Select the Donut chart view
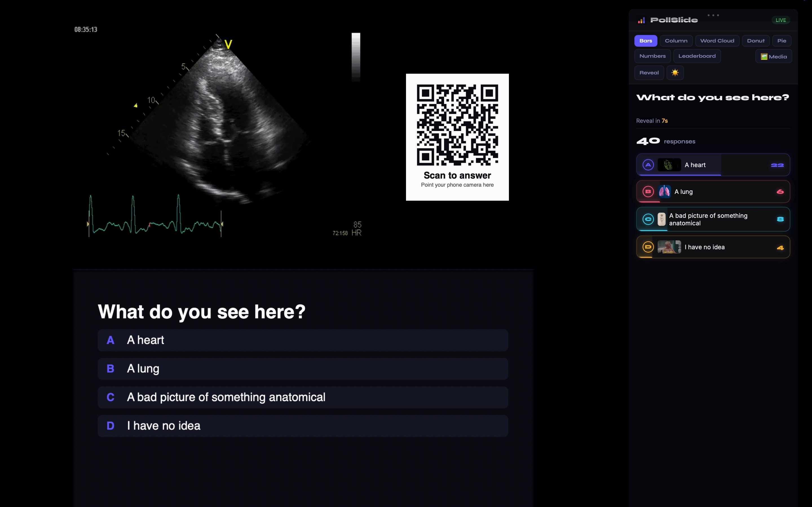Image resolution: width=812 pixels, height=507 pixels. tap(756, 41)
